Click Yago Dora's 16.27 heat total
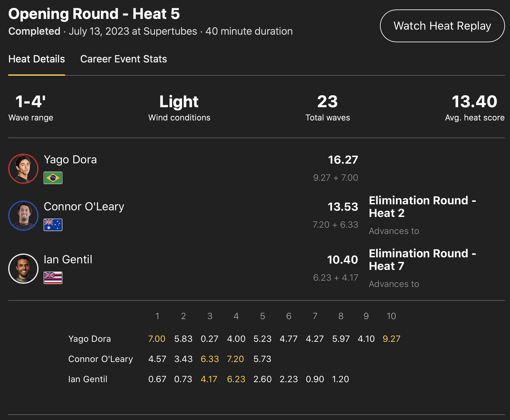Image resolution: width=510 pixels, height=420 pixels. click(x=343, y=160)
